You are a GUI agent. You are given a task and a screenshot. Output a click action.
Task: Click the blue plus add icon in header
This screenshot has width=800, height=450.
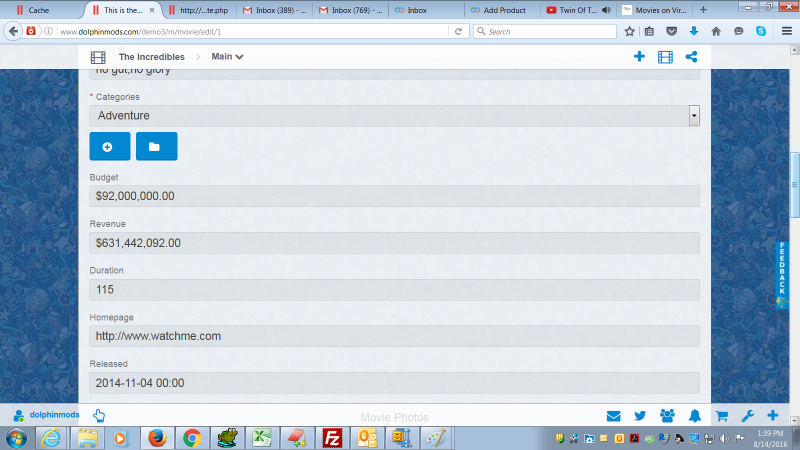[x=639, y=57]
